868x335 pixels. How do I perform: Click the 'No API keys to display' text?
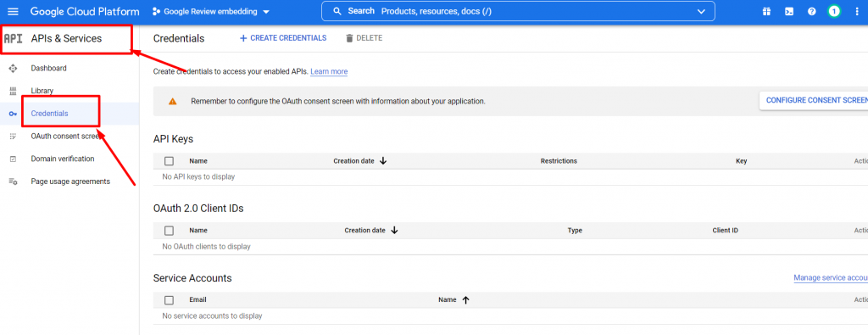pos(198,177)
